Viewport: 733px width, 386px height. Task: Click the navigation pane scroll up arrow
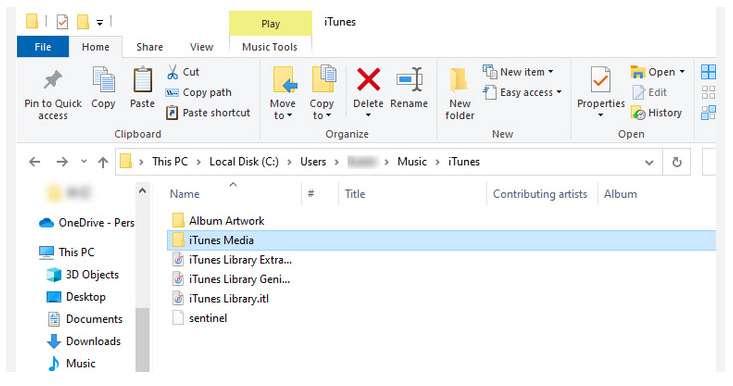tap(143, 191)
